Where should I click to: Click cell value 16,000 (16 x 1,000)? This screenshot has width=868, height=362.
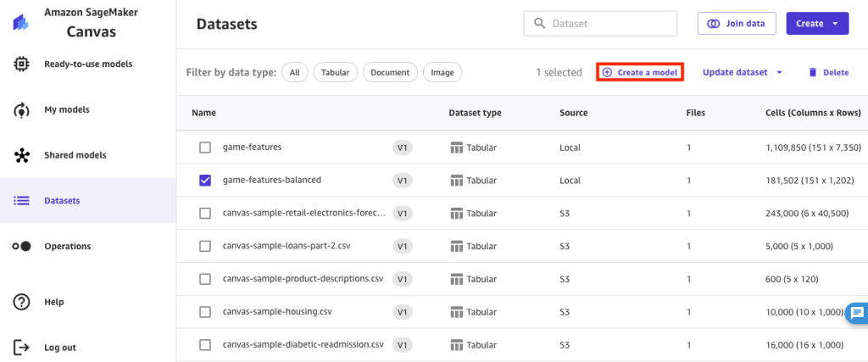pyautogui.click(x=804, y=345)
